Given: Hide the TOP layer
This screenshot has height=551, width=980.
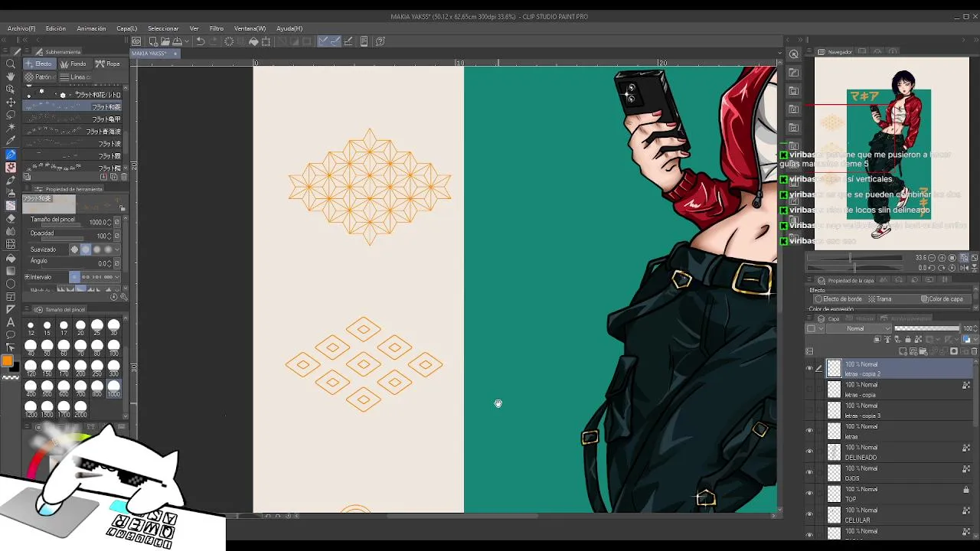Looking at the screenshot, I should (x=809, y=494).
